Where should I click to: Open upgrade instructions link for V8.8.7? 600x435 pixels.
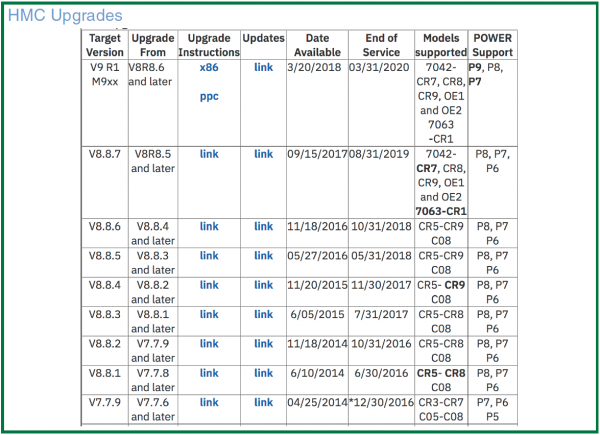(x=208, y=154)
